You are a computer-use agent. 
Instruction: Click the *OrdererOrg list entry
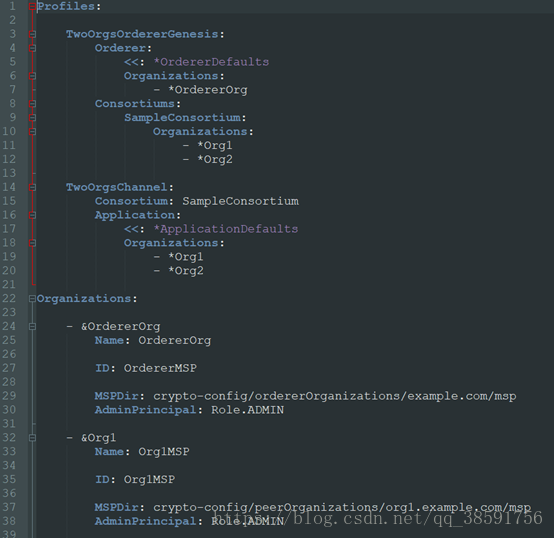(x=208, y=90)
